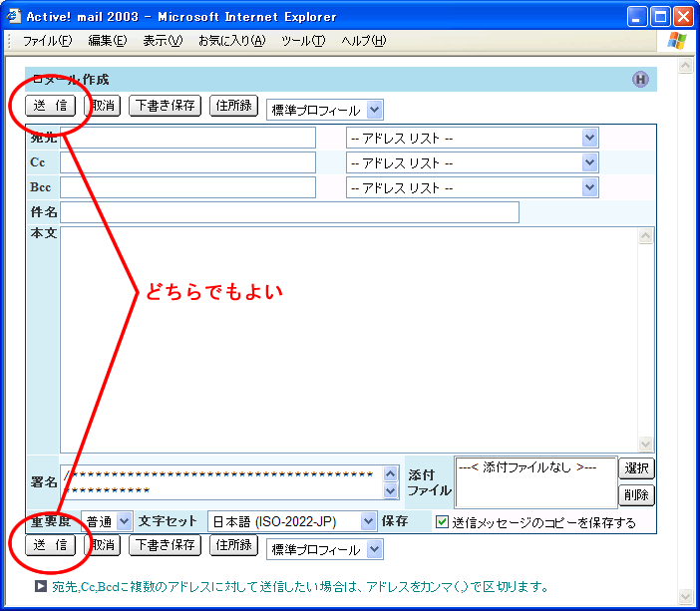Click the 削除 attachment delete button

pos(636,495)
